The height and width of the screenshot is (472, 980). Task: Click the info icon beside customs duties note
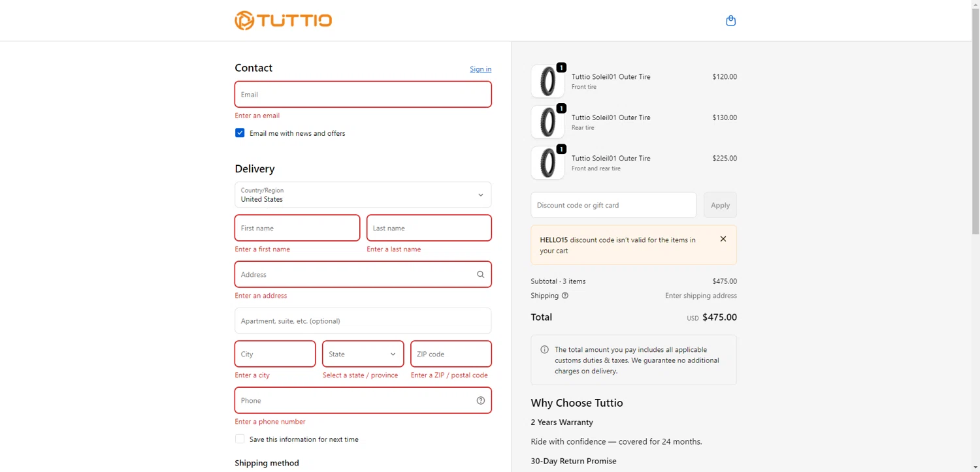pos(544,350)
